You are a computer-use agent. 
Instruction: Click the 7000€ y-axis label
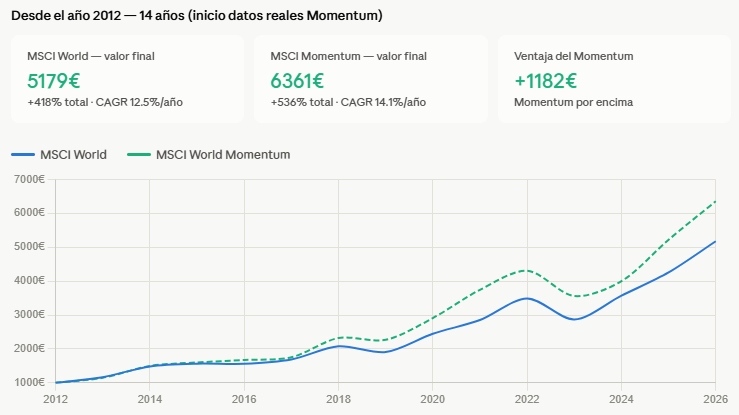click(29, 179)
